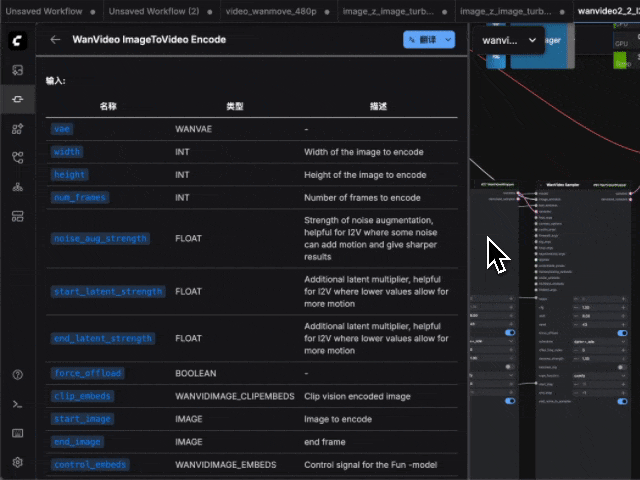Click the dot on the Unsaved Workflow (2) tab
This screenshot has width=640, height=480.
click(209, 12)
